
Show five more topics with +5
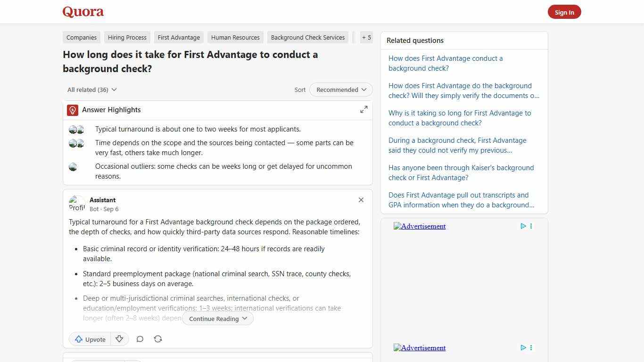[366, 37]
